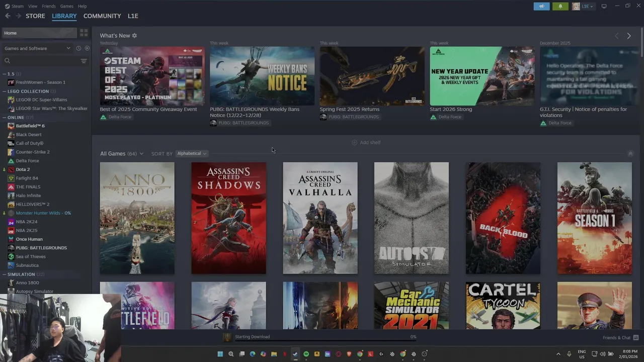Viewport: 644px width, 362px height.
Task: Open What's New settings gear
Action: [134, 36]
